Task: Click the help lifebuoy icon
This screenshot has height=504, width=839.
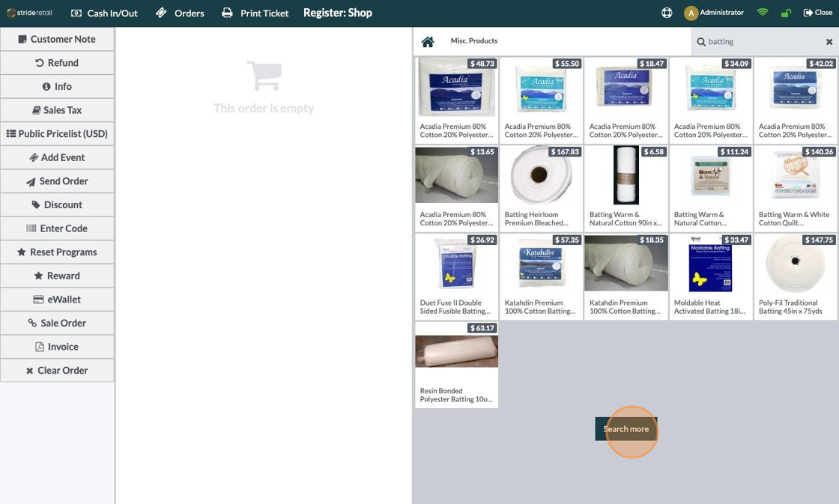Action: pos(667,13)
